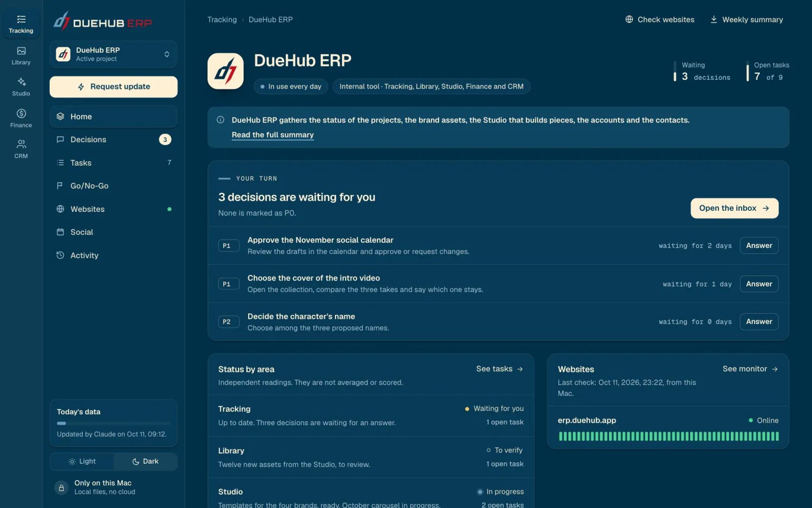Image resolution: width=812 pixels, height=508 pixels.
Task: Click the large DueHub ERP app icon
Action: coord(225,71)
